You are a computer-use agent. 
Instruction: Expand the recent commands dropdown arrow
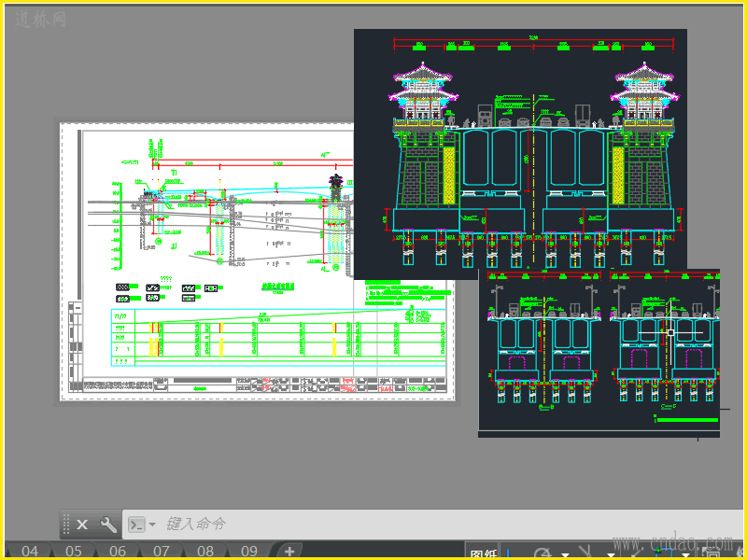[152, 525]
